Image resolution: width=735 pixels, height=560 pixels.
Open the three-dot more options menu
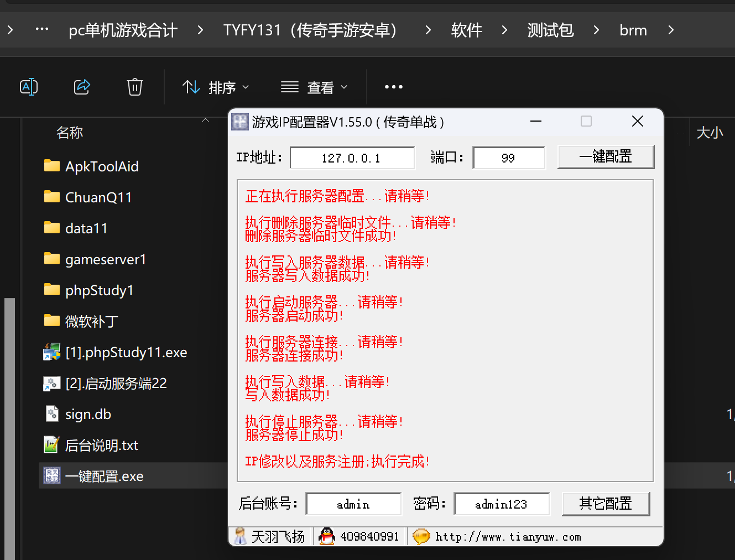tap(394, 87)
